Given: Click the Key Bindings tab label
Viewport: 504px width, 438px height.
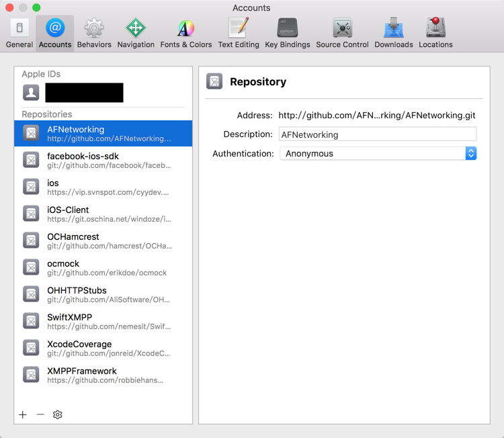Looking at the screenshot, I should [288, 44].
